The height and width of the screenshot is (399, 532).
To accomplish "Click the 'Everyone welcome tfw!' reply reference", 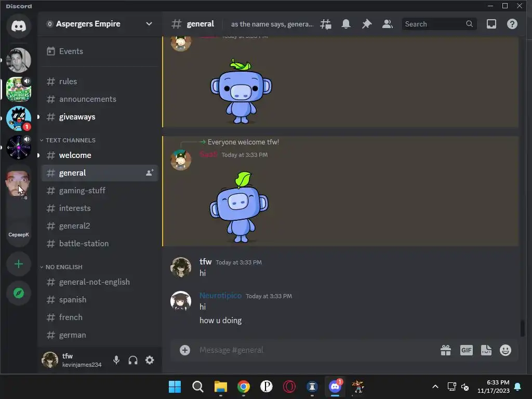I will [x=243, y=142].
